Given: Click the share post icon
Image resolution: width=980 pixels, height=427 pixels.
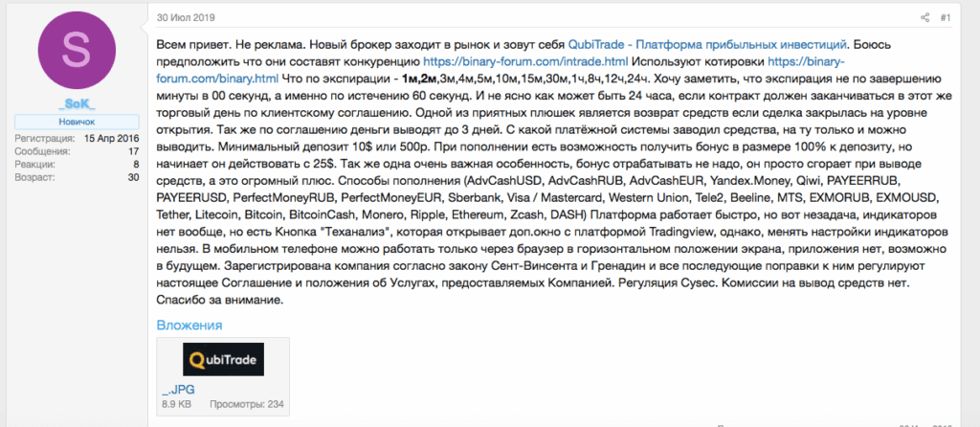Looking at the screenshot, I should coord(924,17).
